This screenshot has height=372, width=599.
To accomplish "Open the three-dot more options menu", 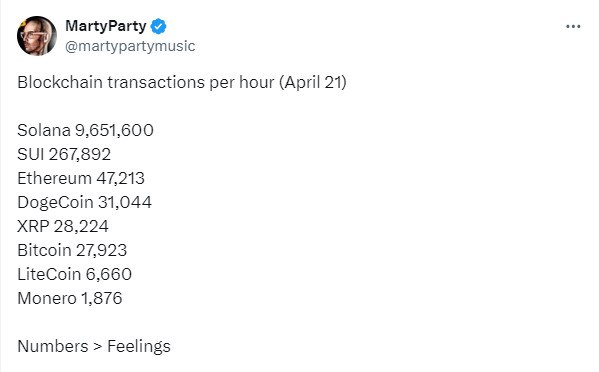I will point(573,26).
